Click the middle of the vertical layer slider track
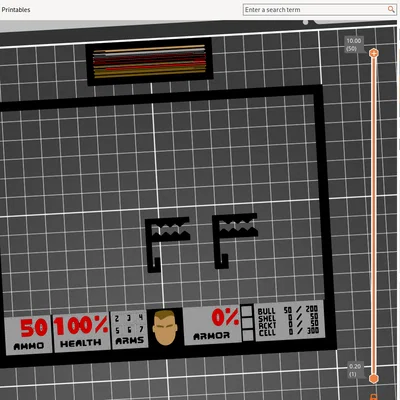Image resolution: width=400 pixels, height=400 pixels. click(374, 216)
